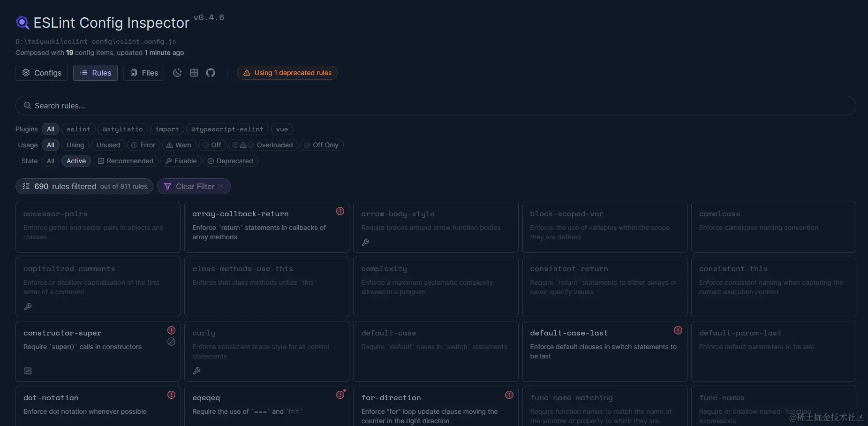The width and height of the screenshot is (868, 426).
Task: Clear the active rule filter
Action: tap(194, 186)
